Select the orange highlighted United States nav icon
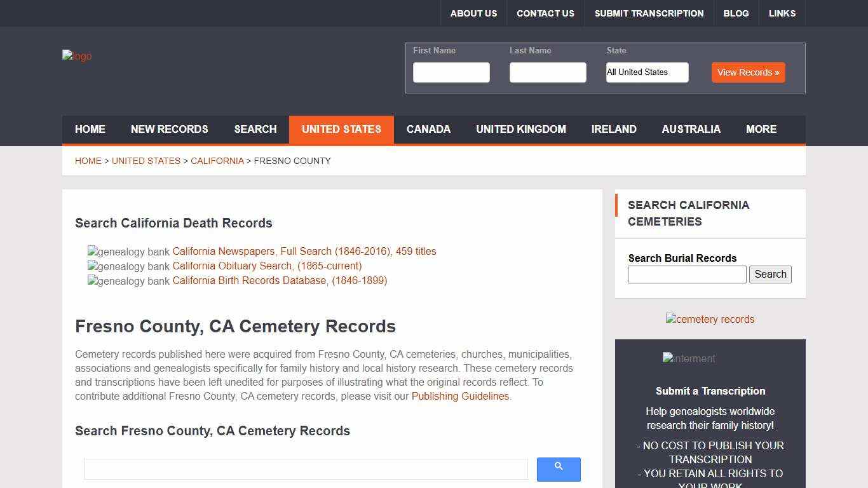 [x=341, y=130]
